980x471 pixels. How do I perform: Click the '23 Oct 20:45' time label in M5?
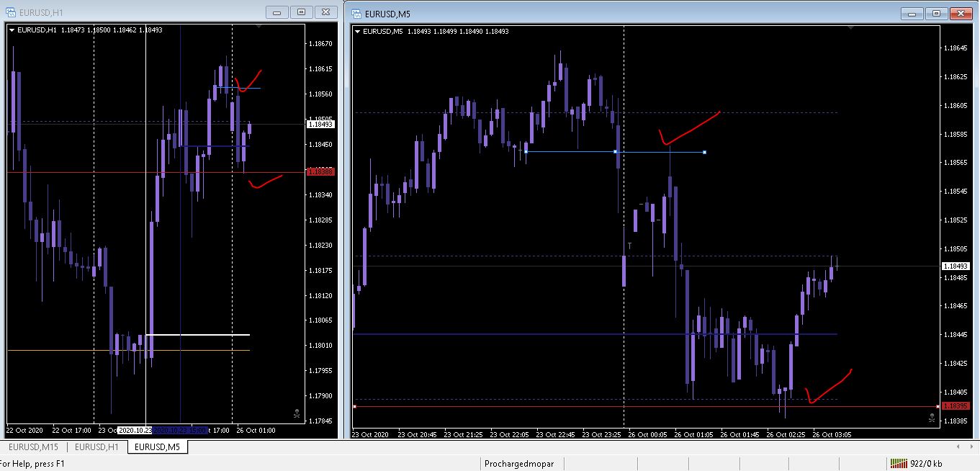(x=418, y=435)
